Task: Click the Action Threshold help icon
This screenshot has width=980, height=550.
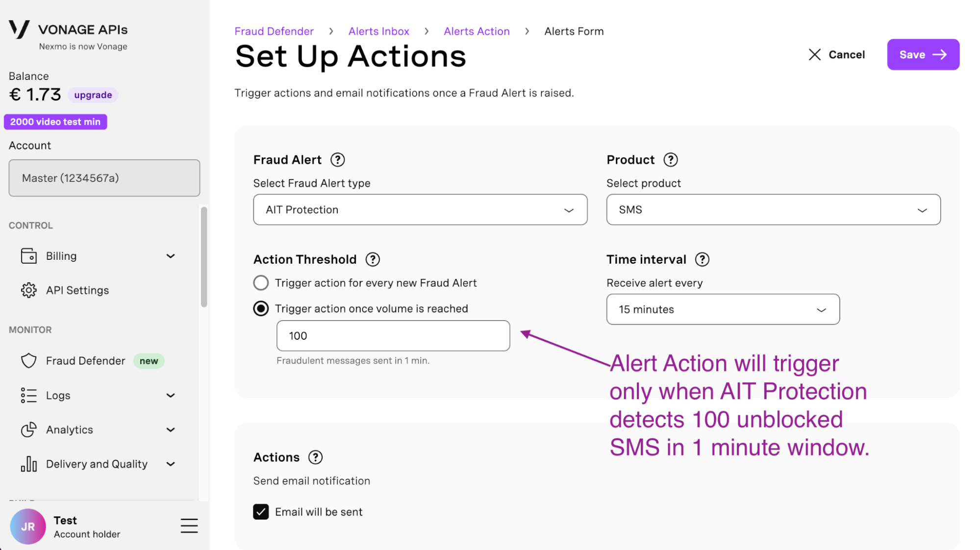Action: (373, 259)
